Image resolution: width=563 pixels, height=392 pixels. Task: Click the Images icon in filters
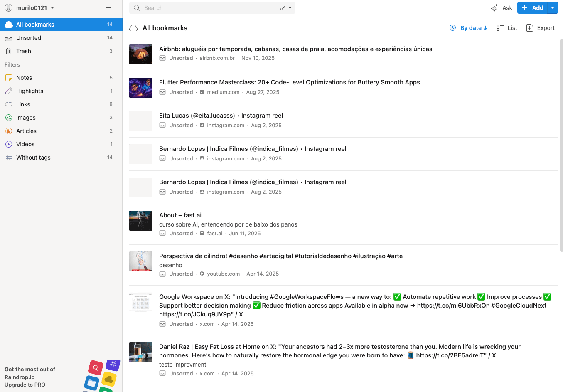(9, 118)
